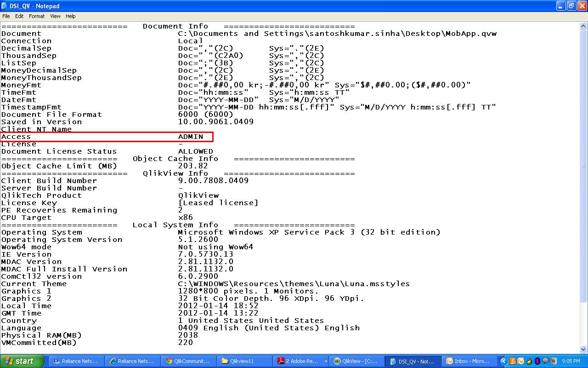
Task: Click the VMCommitted value 220
Action: tap(186, 343)
